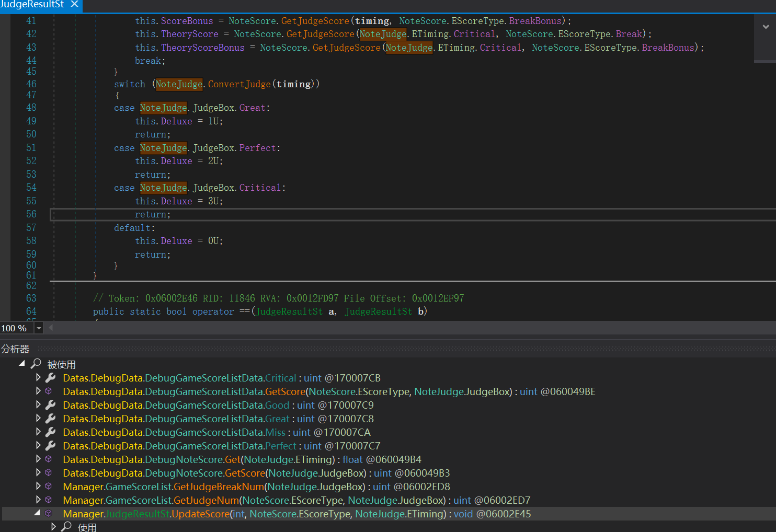Click the method cube icon beside DebugGameScoreListData.GetScore
The image size is (776, 532).
(49, 391)
